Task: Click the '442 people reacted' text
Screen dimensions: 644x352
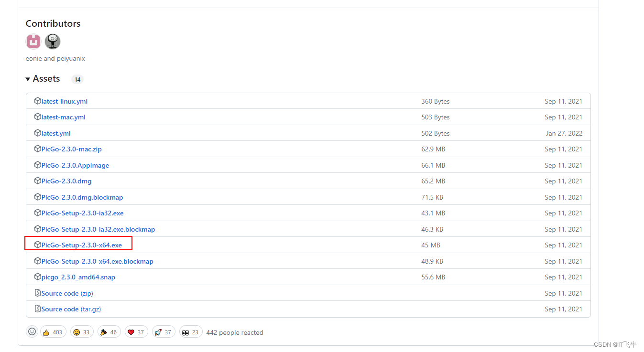Action: coord(235,332)
